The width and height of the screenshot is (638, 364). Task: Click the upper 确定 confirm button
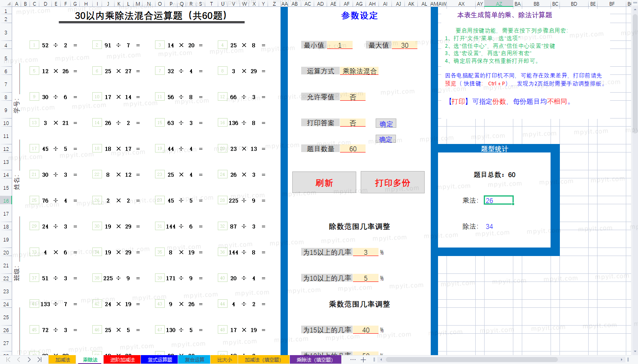(x=386, y=124)
